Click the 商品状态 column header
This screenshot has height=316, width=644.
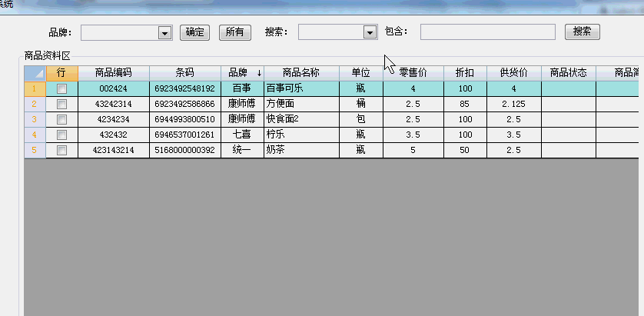click(x=568, y=73)
